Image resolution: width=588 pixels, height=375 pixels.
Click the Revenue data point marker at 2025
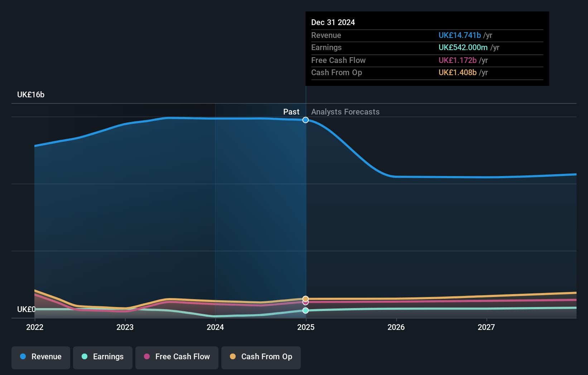point(305,120)
